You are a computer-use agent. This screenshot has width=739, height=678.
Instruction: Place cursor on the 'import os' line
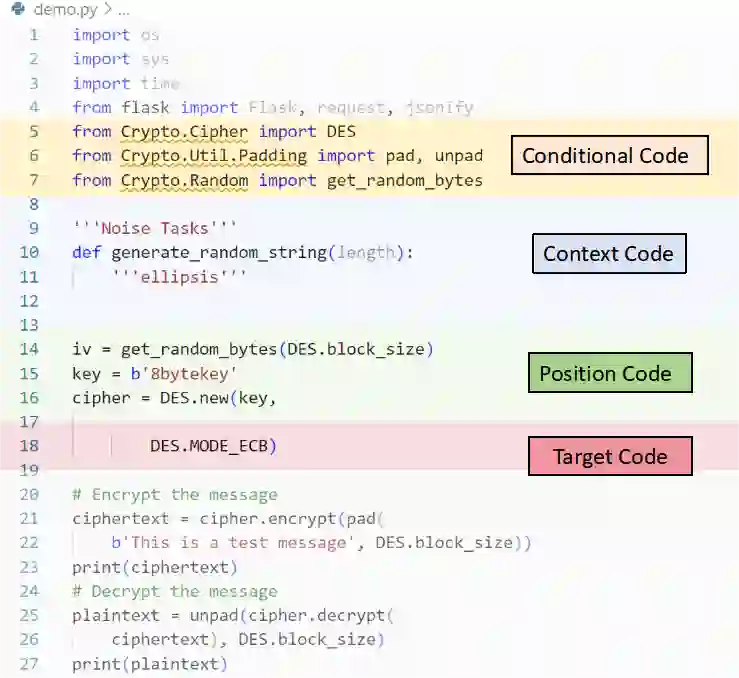pos(115,35)
